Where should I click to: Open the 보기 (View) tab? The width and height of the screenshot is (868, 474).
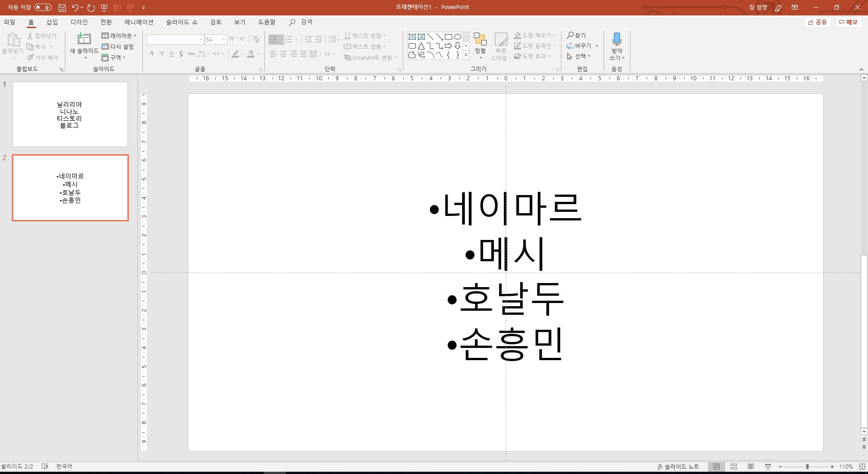point(240,22)
